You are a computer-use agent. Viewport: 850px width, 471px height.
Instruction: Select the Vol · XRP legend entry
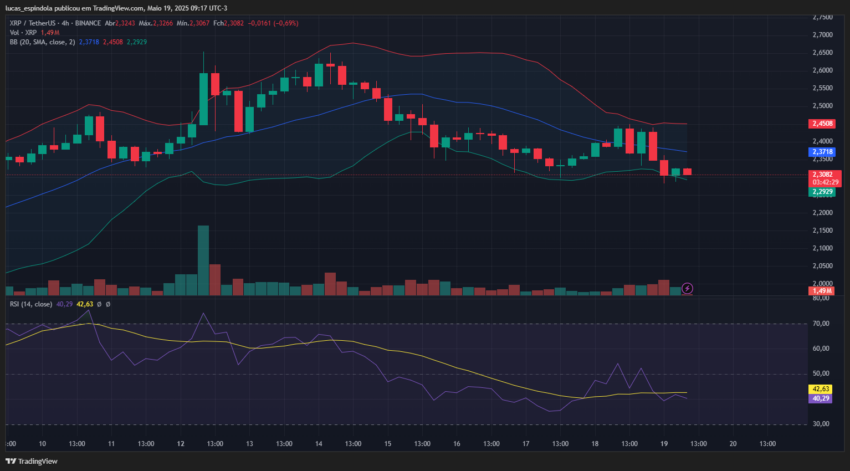pos(23,33)
